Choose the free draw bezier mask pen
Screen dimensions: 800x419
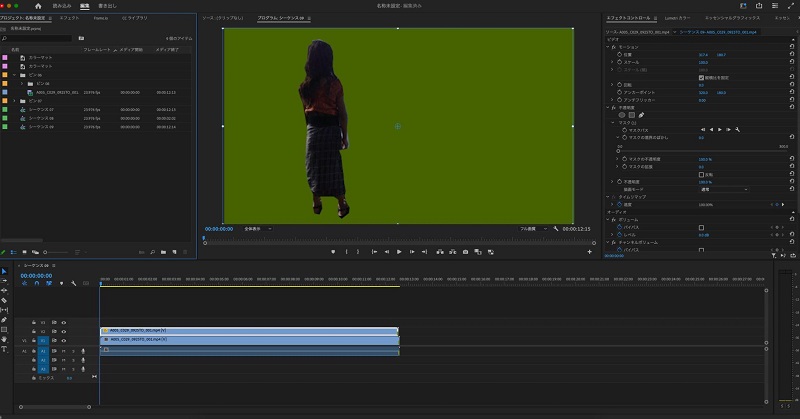click(641, 115)
